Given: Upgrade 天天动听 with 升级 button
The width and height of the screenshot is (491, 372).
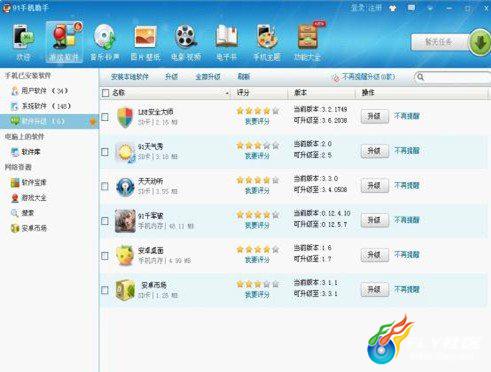Looking at the screenshot, I should [375, 186].
